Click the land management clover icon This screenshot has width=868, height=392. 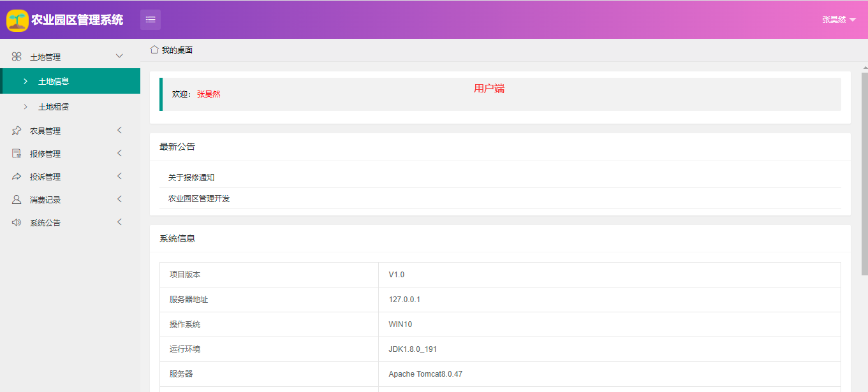[x=17, y=57]
